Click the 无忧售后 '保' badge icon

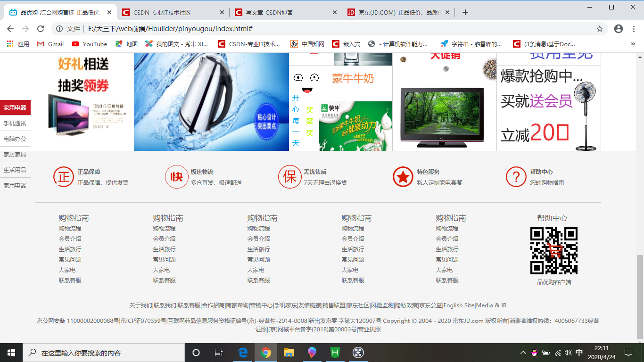coord(290,177)
